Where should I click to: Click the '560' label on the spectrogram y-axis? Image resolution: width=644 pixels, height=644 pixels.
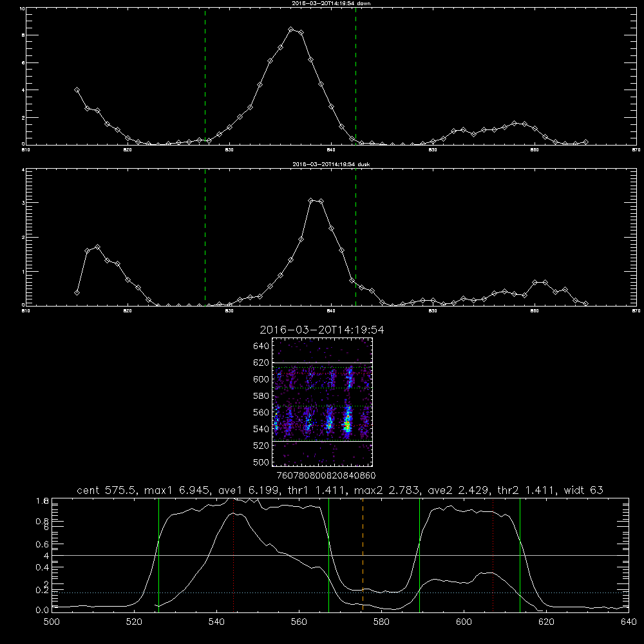pyautogui.click(x=261, y=412)
